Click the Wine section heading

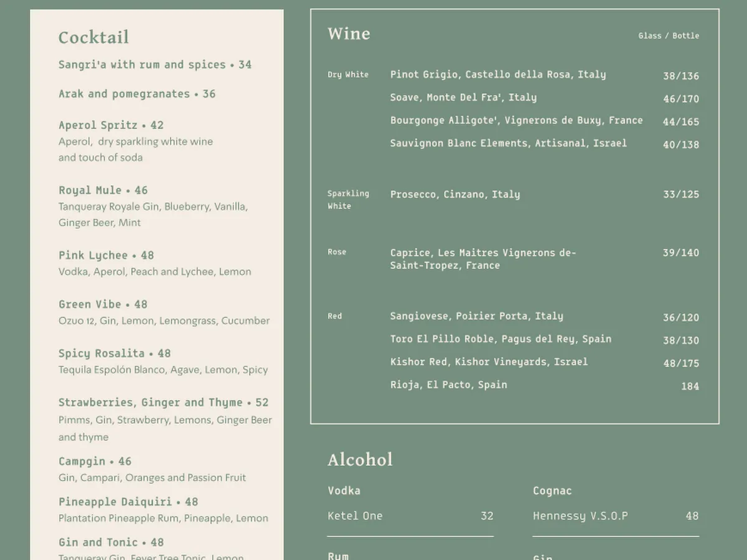coord(349,34)
